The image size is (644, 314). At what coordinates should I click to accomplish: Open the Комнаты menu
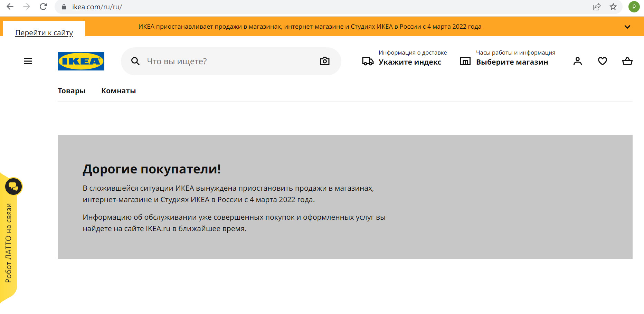click(119, 91)
